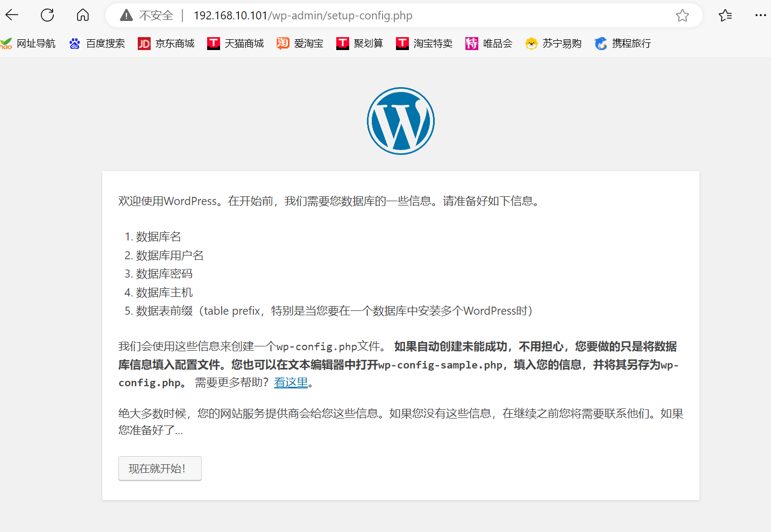Open the 聚划算 bookmark label
The width and height of the screenshot is (771, 532).
[x=369, y=44]
